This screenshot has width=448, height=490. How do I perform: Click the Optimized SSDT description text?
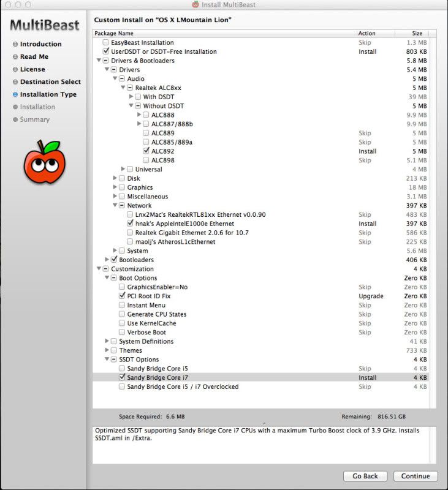[x=257, y=434]
